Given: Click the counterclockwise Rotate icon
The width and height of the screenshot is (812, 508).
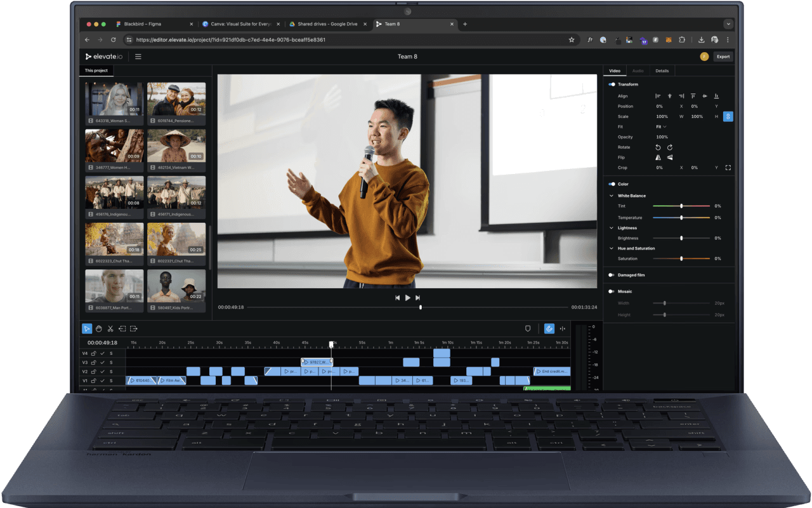Looking at the screenshot, I should [x=658, y=147].
